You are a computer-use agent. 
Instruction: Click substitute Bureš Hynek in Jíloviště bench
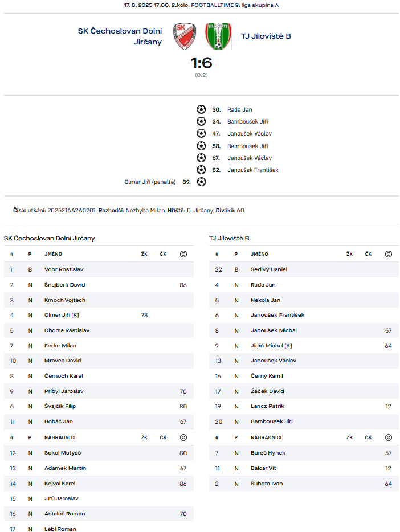[x=268, y=453]
